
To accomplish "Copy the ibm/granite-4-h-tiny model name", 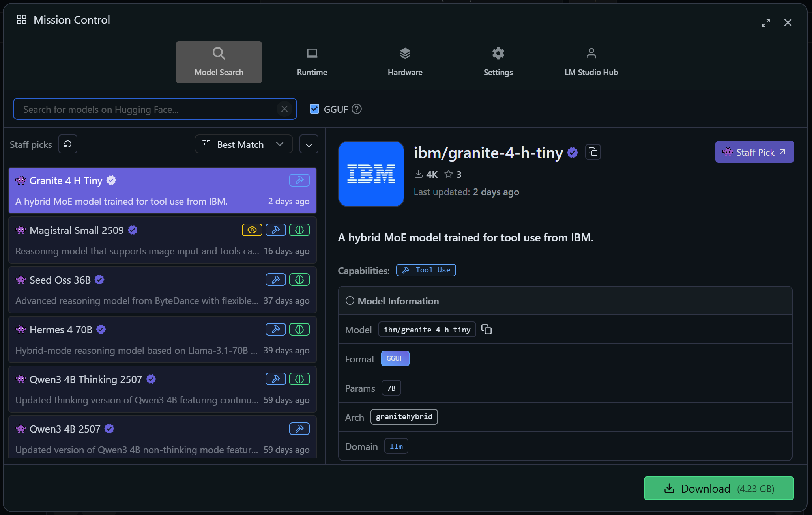I will pyautogui.click(x=593, y=152).
